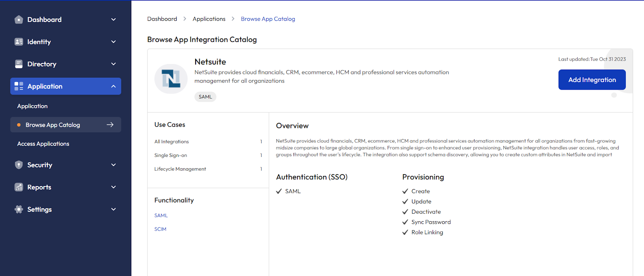644x276 pixels.
Task: Click the orange dot before Browse App Catalog
Action: [x=19, y=125]
